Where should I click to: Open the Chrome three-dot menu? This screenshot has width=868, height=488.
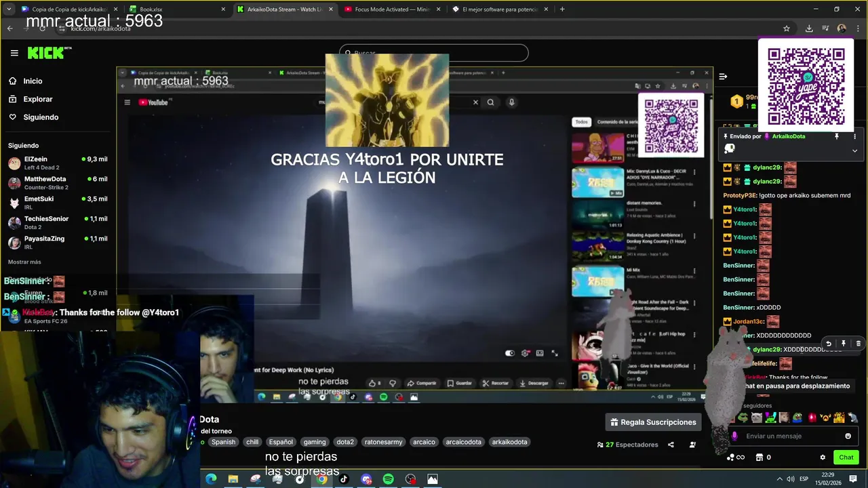click(x=857, y=28)
